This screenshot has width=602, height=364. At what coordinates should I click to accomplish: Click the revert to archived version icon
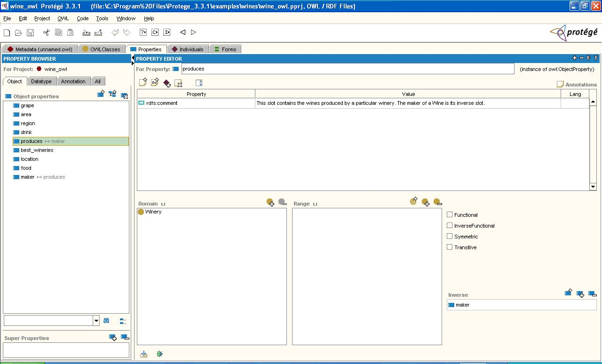point(98,32)
